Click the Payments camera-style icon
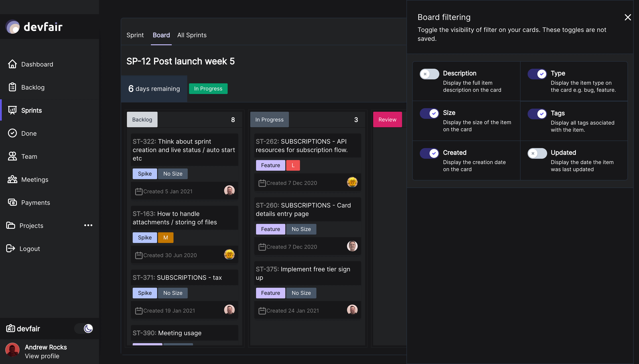639x364 pixels. pos(12,202)
